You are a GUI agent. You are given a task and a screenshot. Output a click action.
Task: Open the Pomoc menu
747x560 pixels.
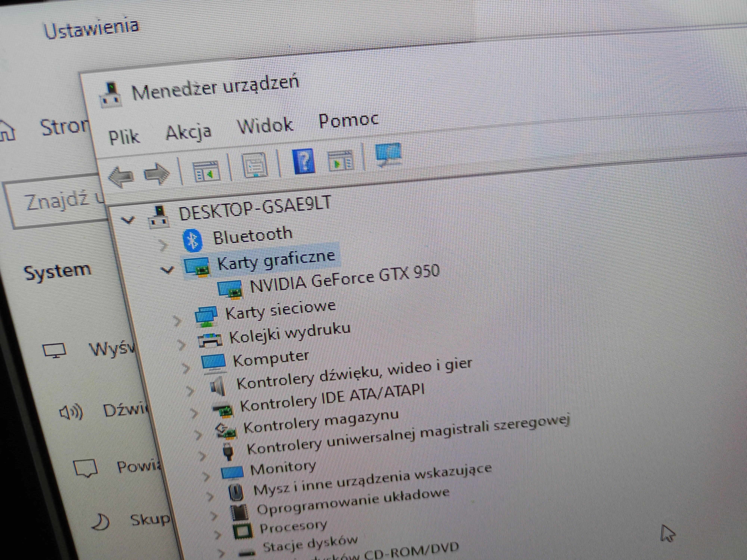tap(348, 120)
